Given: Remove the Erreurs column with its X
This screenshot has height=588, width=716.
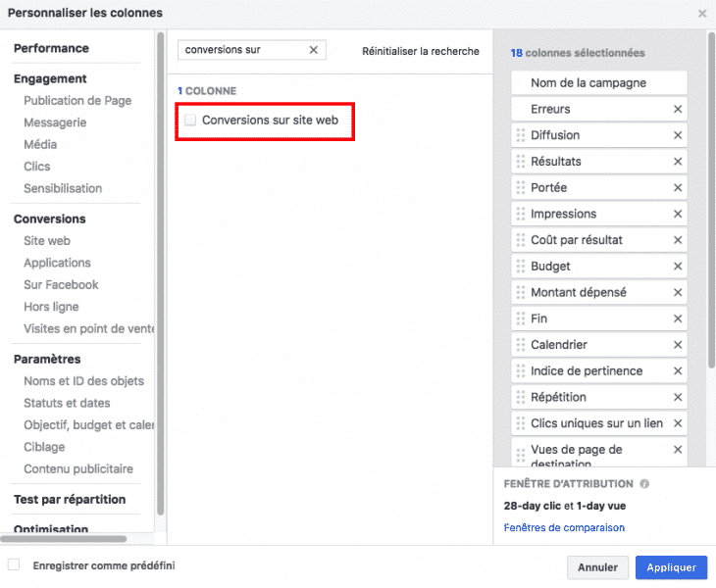Looking at the screenshot, I should point(677,109).
